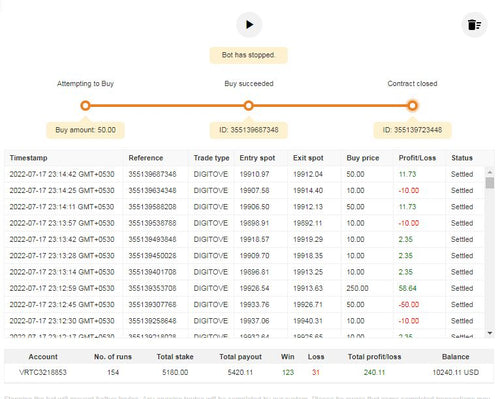The height and width of the screenshot is (399, 500).
Task: Select the Attempting to Buy stage circle
Action: coord(85,106)
